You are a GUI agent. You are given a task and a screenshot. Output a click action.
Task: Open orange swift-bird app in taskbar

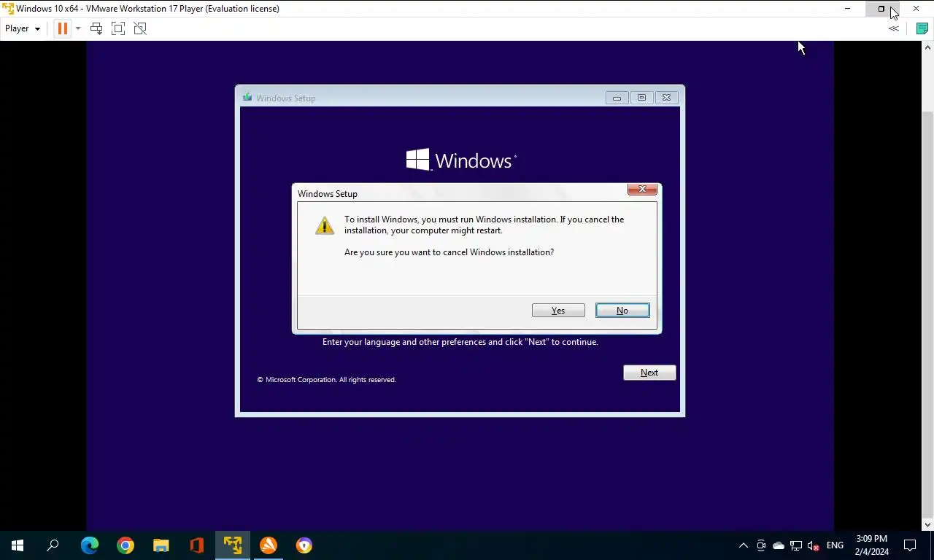(x=269, y=545)
